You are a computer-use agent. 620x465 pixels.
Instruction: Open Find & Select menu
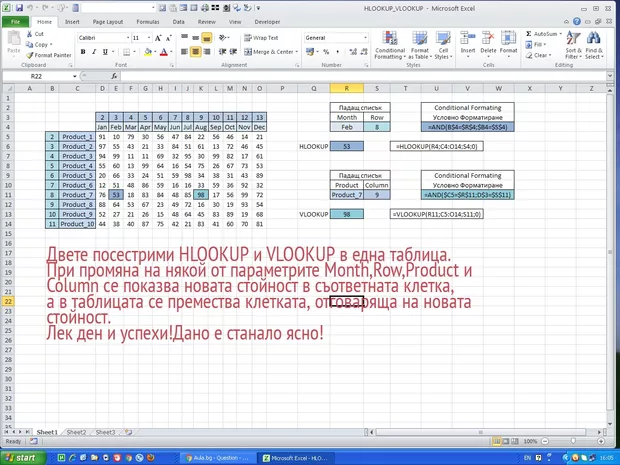pyautogui.click(x=594, y=45)
